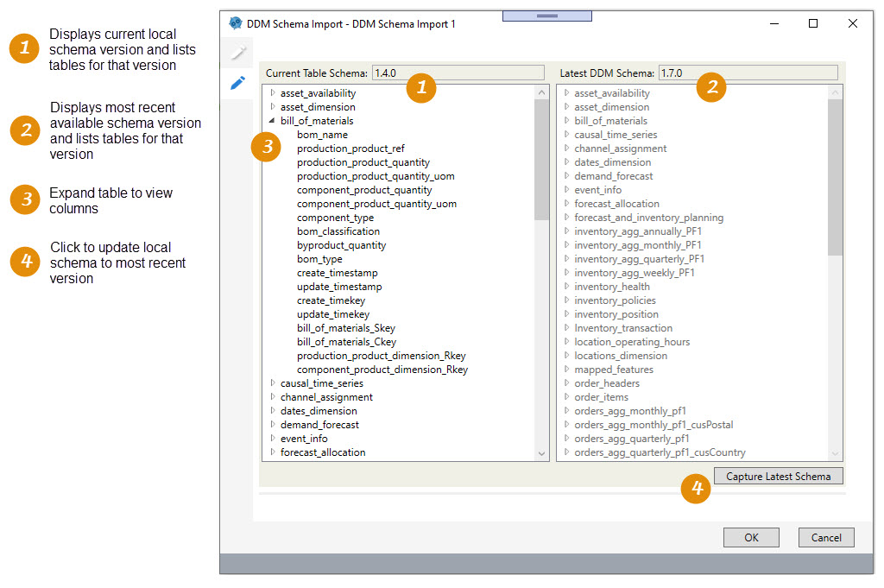Select the orders_agg_monthly_pf1_cusPostal table

pyautogui.click(x=654, y=425)
